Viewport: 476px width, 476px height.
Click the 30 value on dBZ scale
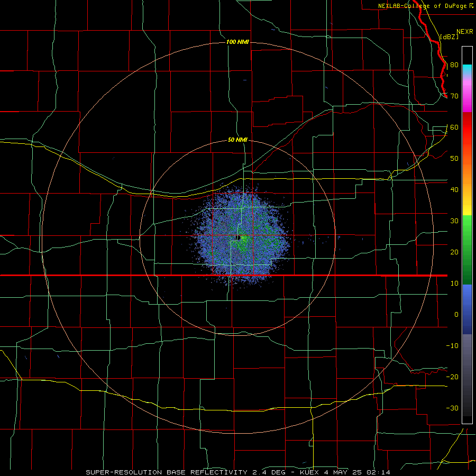(x=454, y=221)
